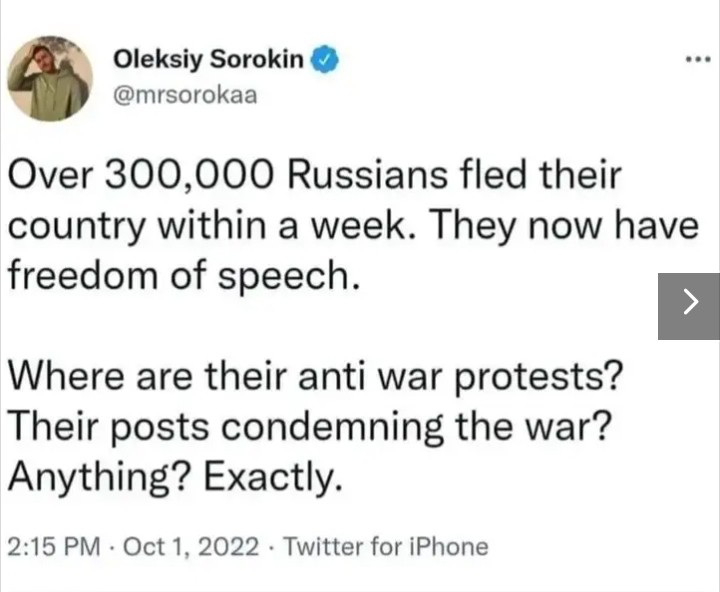Open Oleksiy Sorokin's profile picture
The width and height of the screenshot is (720, 592).
point(50,78)
